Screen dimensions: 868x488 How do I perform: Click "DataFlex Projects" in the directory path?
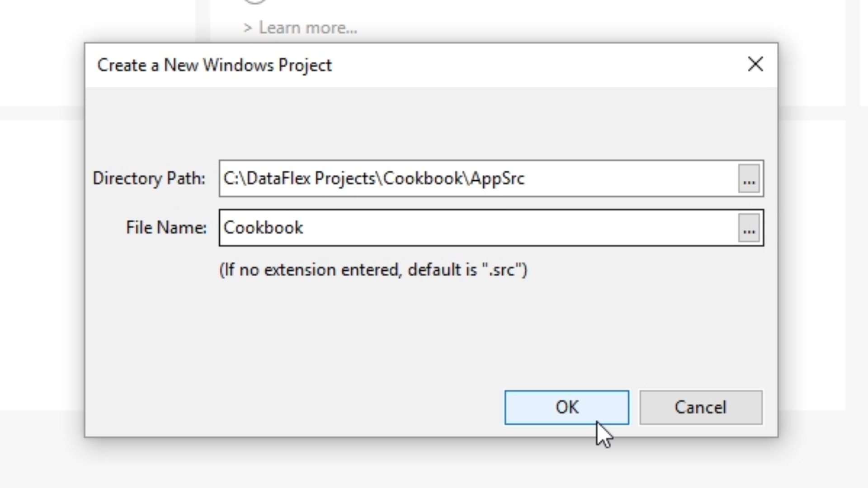pos(312,179)
